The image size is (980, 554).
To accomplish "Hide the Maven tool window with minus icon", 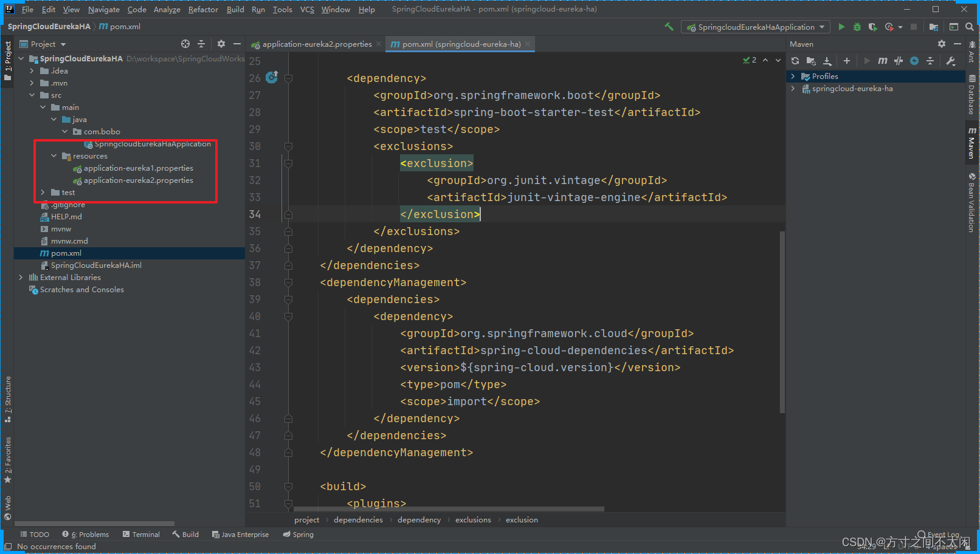I will click(958, 44).
